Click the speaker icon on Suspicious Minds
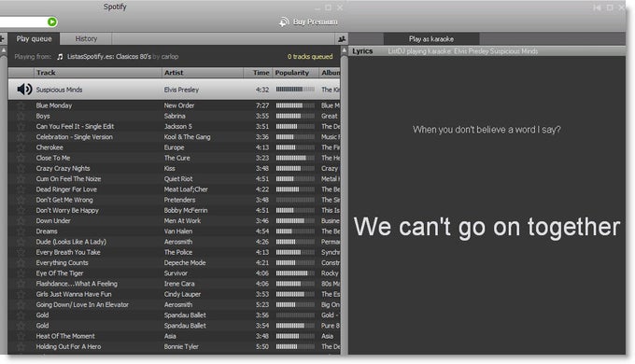Image resolution: width=635 pixels, height=364 pixels. [x=24, y=89]
